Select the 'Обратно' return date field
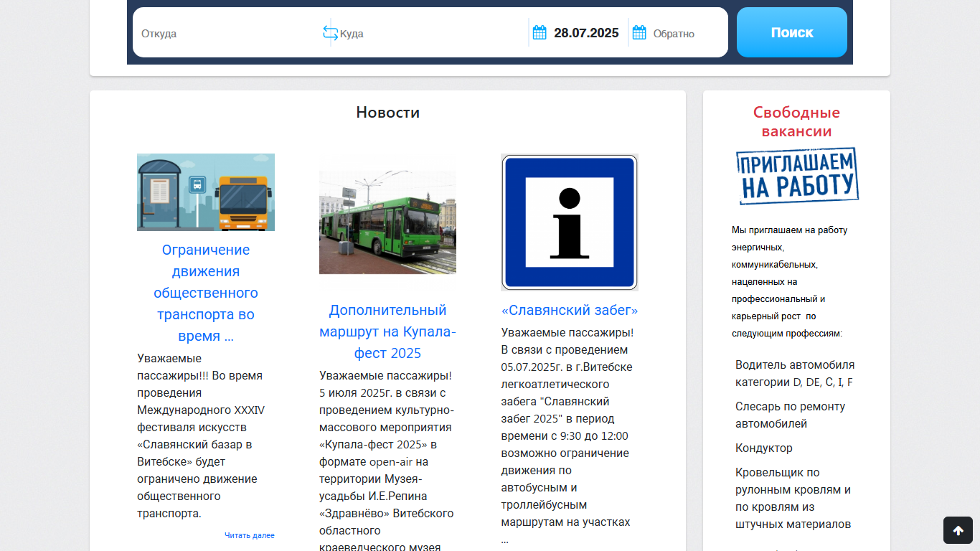This screenshot has width=980, height=551. click(x=685, y=33)
